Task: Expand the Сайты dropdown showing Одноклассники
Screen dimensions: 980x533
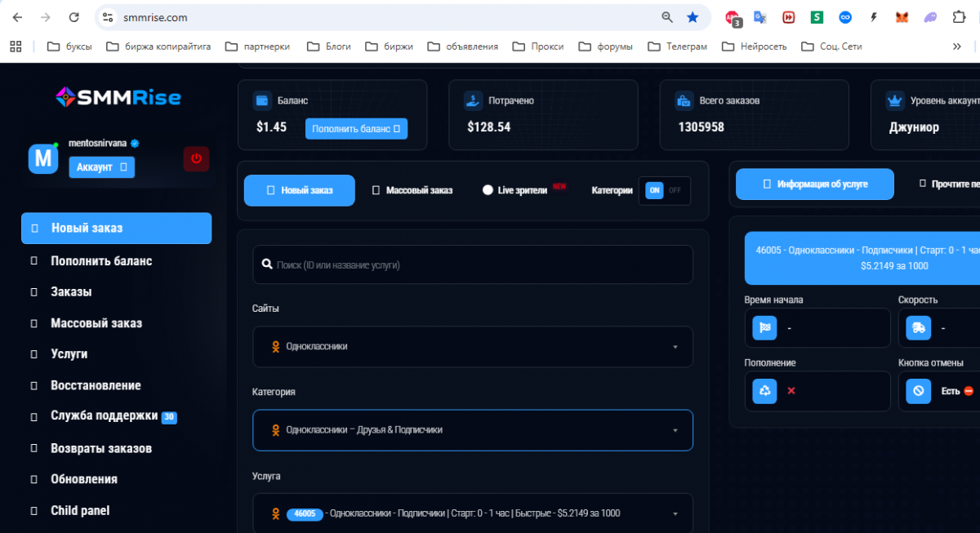Action: click(472, 347)
